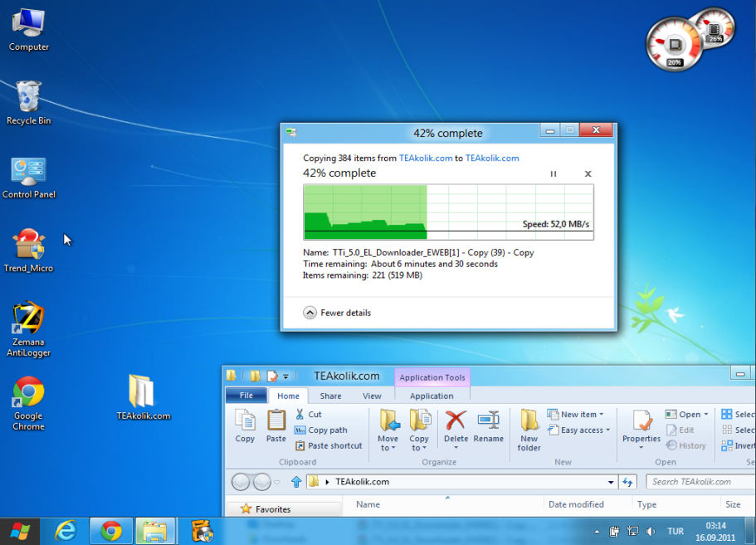This screenshot has width=756, height=545.
Task: Click the Rename ribbon button
Action: click(x=489, y=426)
